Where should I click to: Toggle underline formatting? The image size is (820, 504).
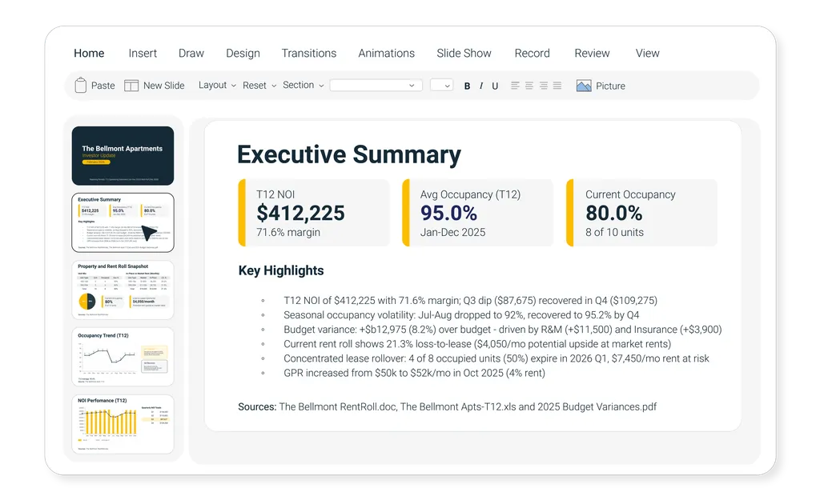[x=495, y=86]
